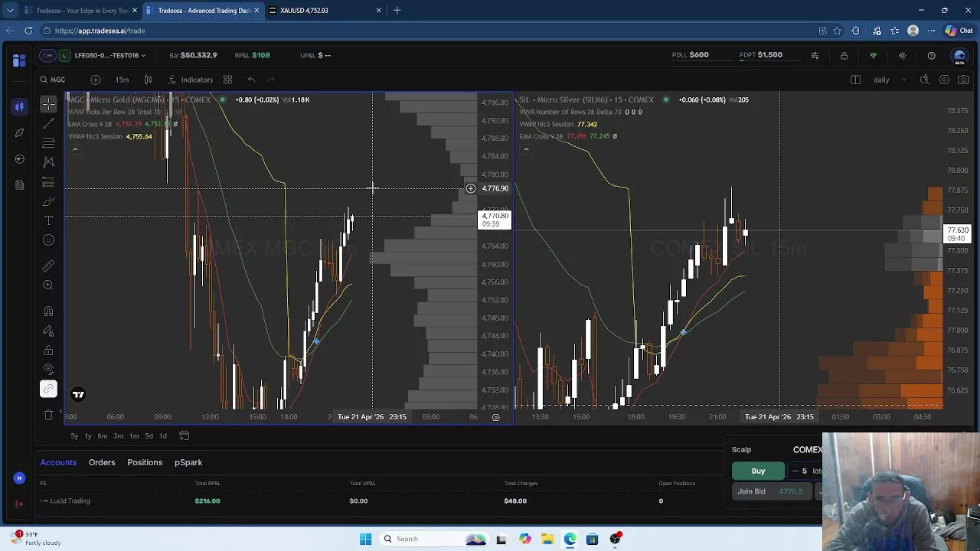The width and height of the screenshot is (980, 551).
Task: Open the candle chart style selector
Action: (148, 80)
